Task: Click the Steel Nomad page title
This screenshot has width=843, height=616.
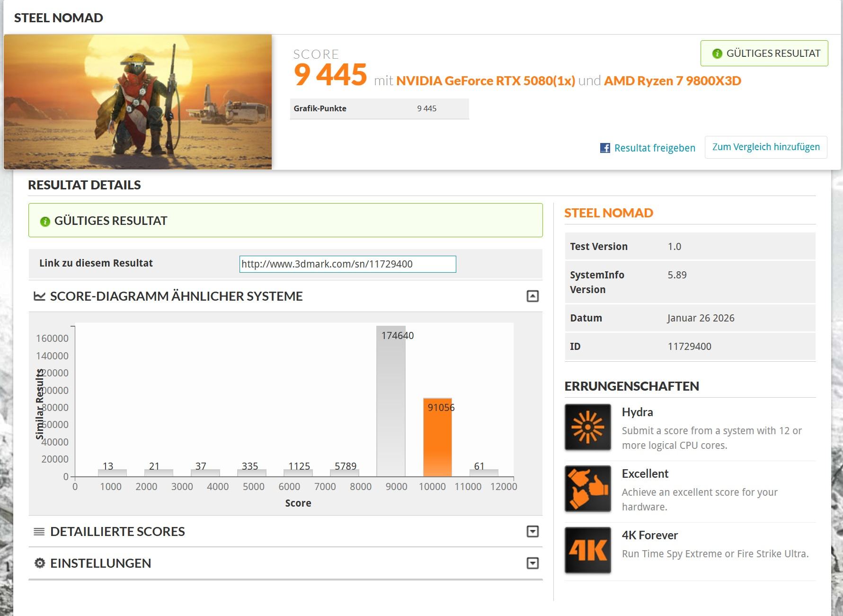Action: [x=59, y=18]
